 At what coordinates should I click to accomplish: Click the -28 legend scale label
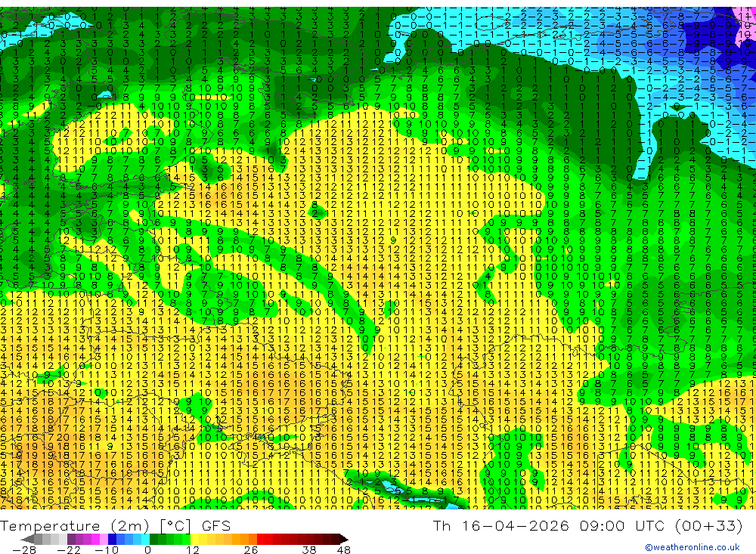tap(24, 550)
